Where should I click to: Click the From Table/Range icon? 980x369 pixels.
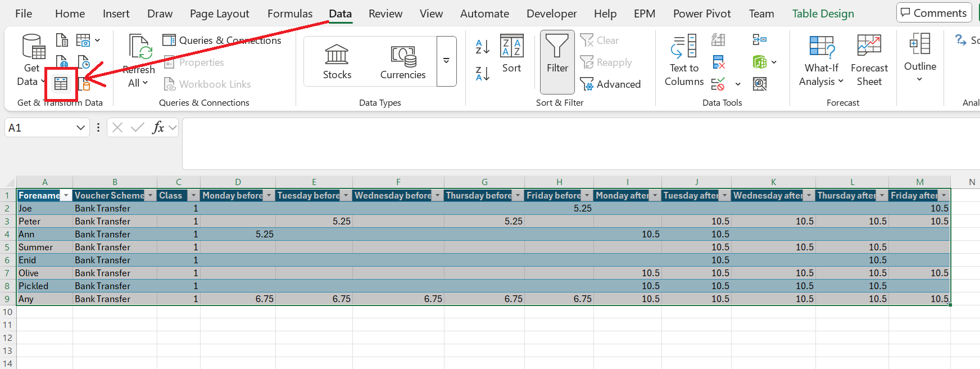[x=61, y=84]
